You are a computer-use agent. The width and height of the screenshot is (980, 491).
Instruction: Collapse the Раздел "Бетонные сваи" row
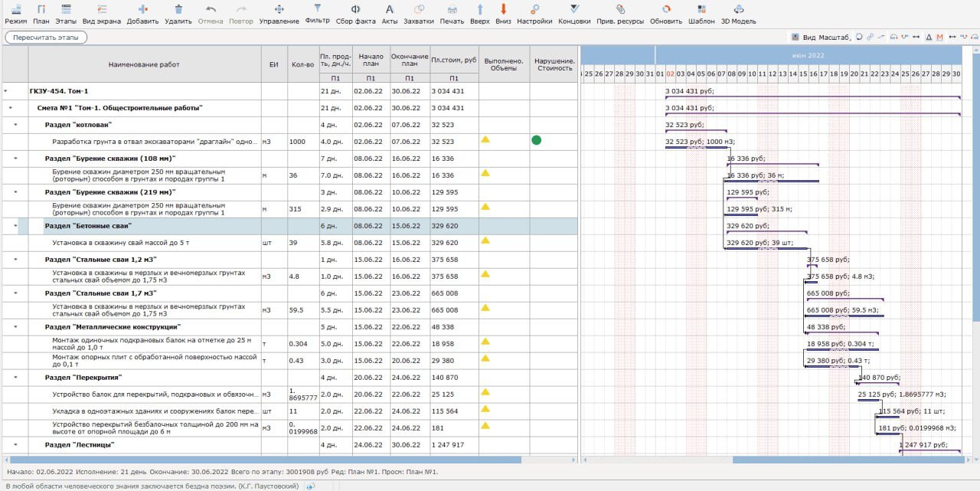click(15, 226)
